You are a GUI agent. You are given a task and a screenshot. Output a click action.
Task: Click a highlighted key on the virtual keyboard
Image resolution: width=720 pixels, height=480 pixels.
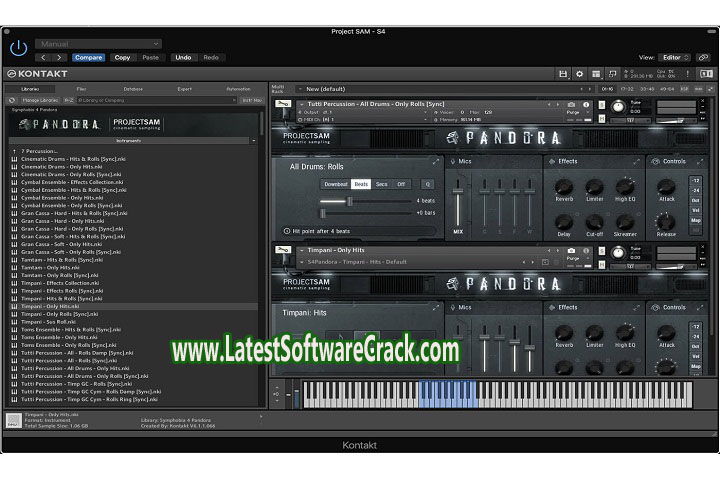pyautogui.click(x=448, y=394)
